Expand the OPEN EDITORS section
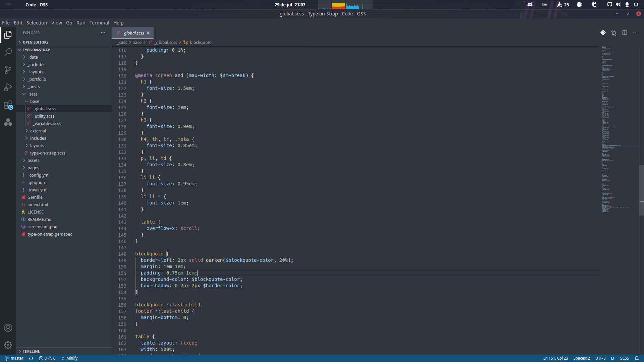This screenshot has height=362, width=644. point(35,42)
